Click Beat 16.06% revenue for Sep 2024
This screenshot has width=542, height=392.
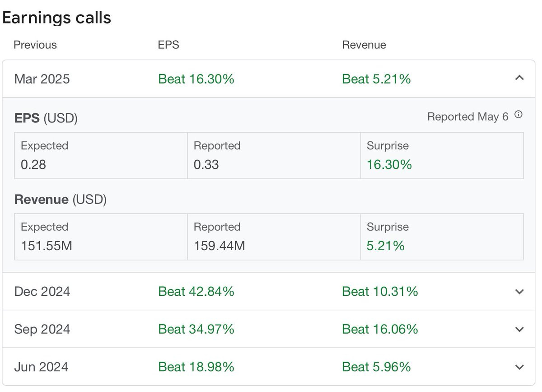pyautogui.click(x=380, y=329)
